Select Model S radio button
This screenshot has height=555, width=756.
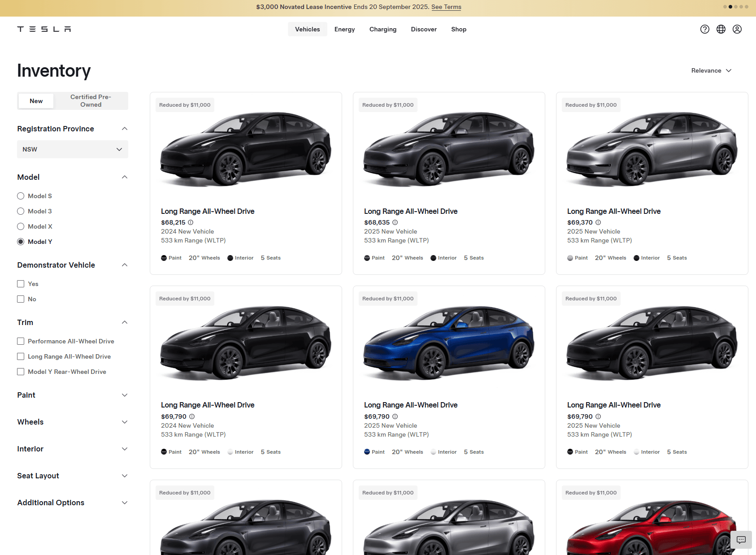(x=21, y=196)
